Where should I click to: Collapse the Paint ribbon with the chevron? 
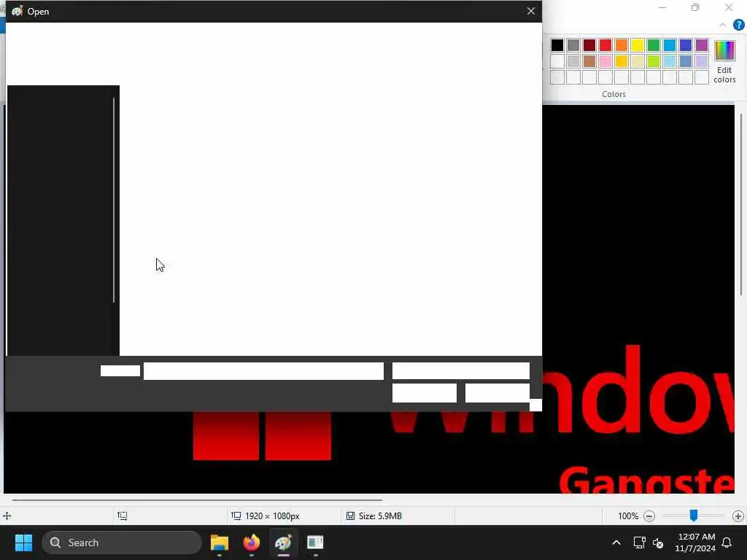pos(723,25)
